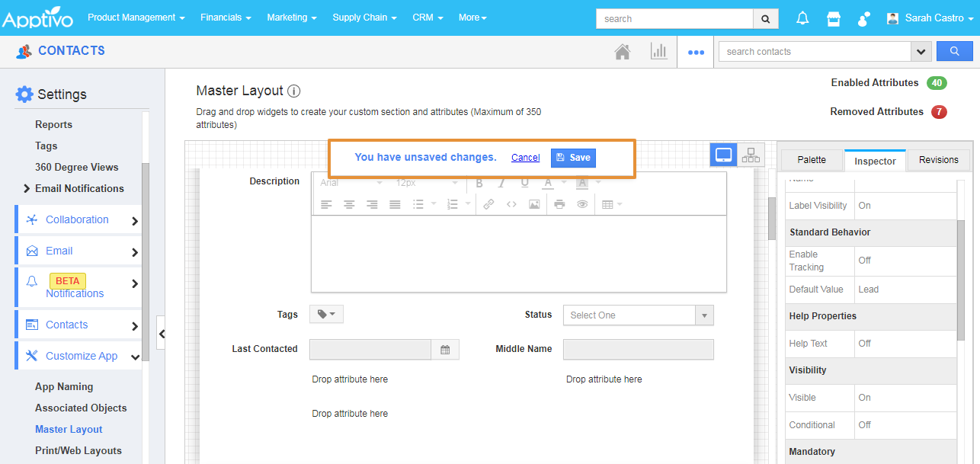Click the three dots more icon
This screenshot has height=464, width=980.
click(696, 53)
